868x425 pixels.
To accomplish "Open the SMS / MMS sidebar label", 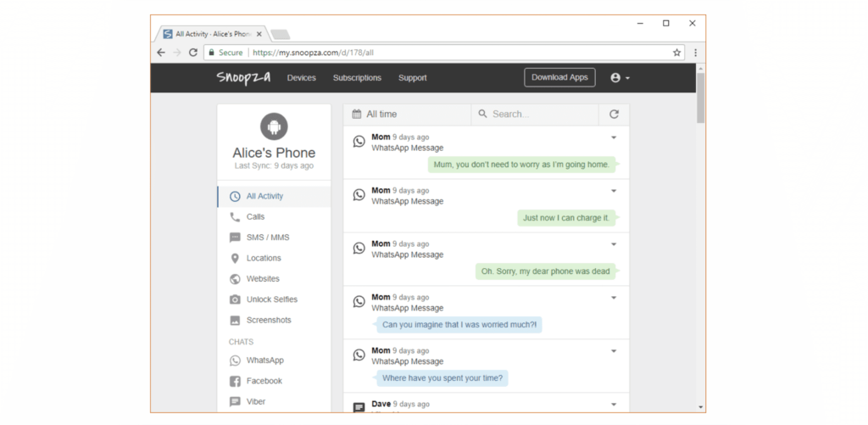I will pyautogui.click(x=268, y=238).
